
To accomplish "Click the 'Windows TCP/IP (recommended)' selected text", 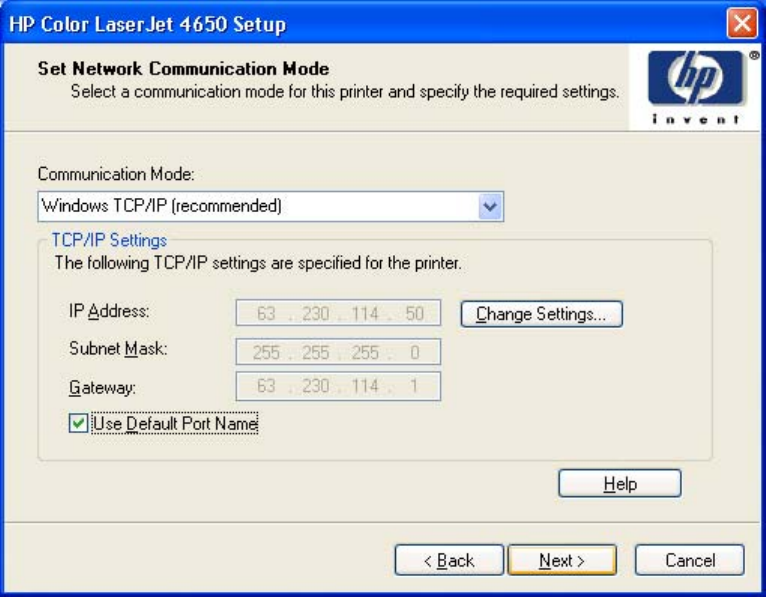I will point(162,206).
